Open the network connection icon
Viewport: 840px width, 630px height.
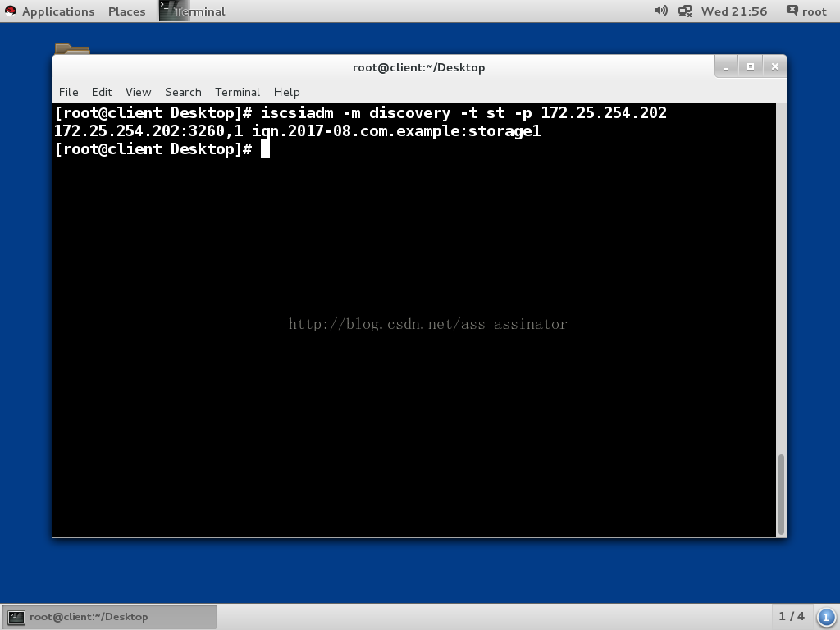pos(685,11)
